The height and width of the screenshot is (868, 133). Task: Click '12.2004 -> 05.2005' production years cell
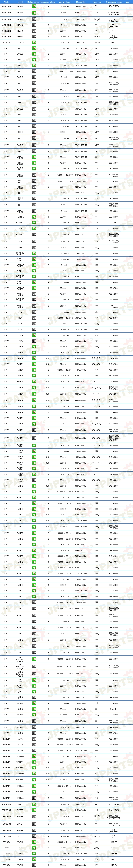point(64,71)
